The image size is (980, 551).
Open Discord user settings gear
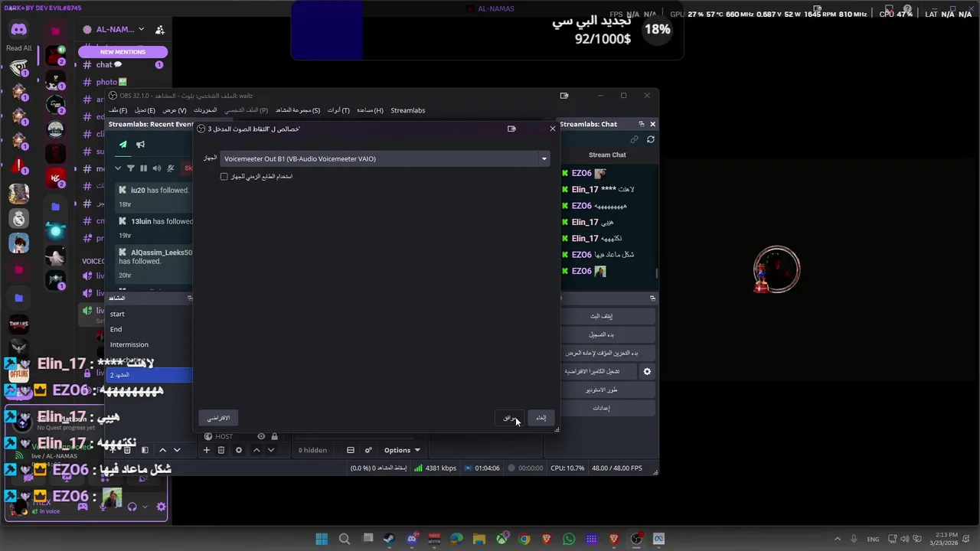161,507
